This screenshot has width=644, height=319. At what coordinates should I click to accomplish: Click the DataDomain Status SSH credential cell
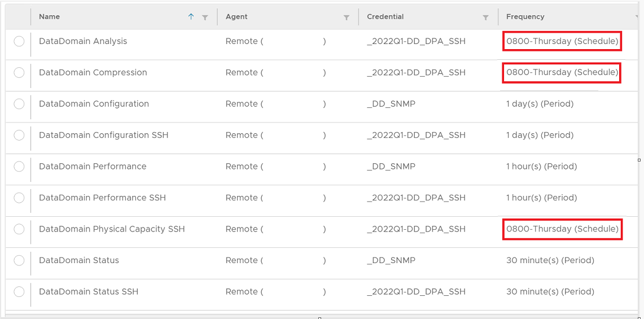[x=416, y=292]
